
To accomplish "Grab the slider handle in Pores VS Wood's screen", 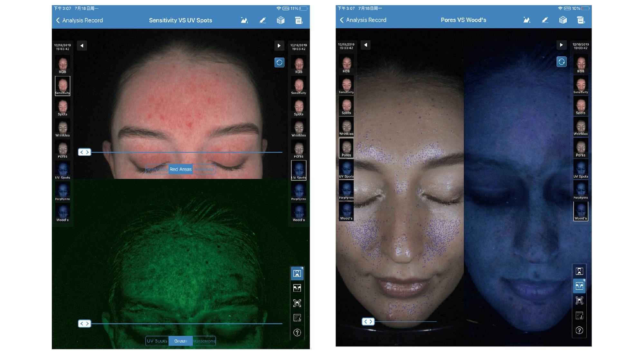I will tap(368, 321).
